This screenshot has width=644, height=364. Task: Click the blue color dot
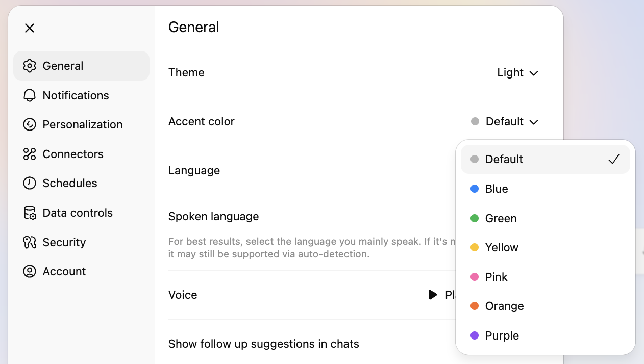pos(475,189)
